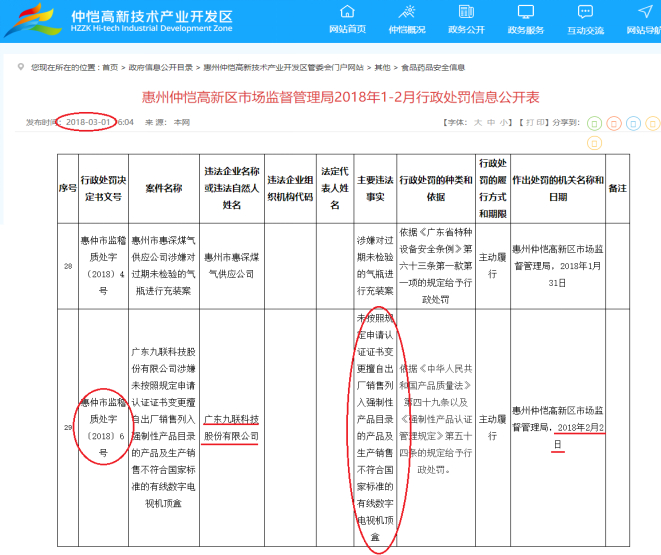This screenshot has width=661, height=555.
Task: Click case name about 气瓶进行充装案 in row 28
Action: (164, 265)
